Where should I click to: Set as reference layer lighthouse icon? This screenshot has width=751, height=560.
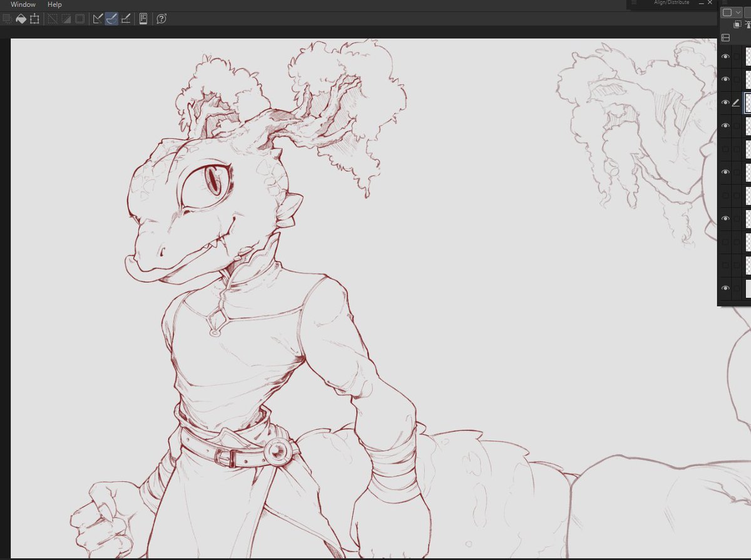748,24
